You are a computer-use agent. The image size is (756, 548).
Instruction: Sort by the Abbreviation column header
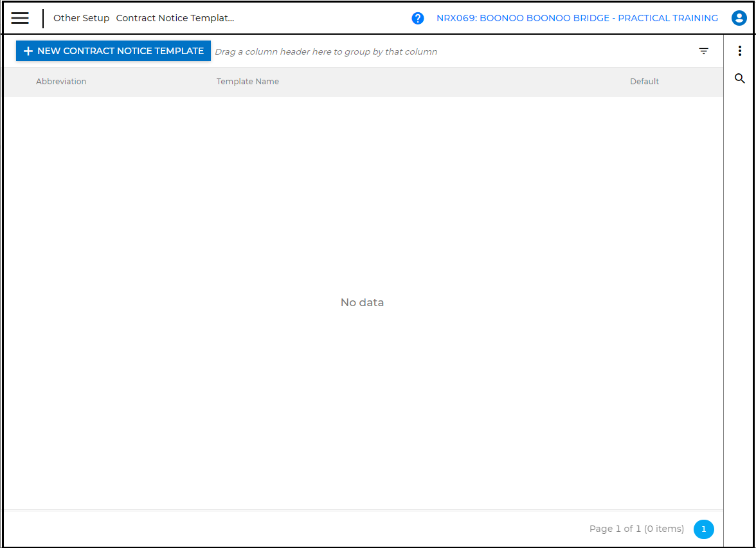(x=61, y=82)
